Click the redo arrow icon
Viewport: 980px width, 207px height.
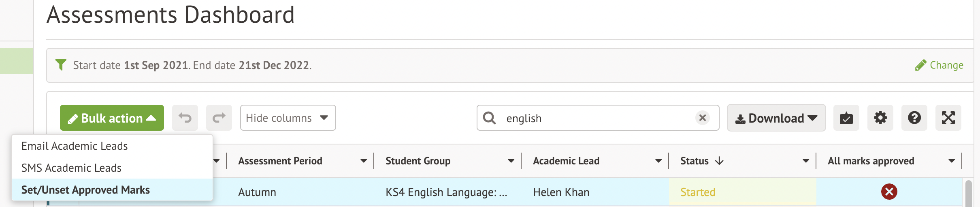(219, 118)
